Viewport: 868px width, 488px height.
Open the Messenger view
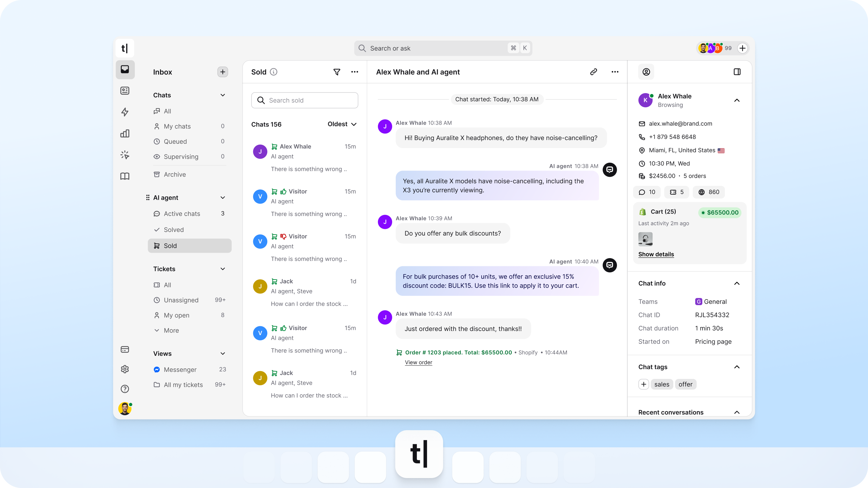click(180, 369)
